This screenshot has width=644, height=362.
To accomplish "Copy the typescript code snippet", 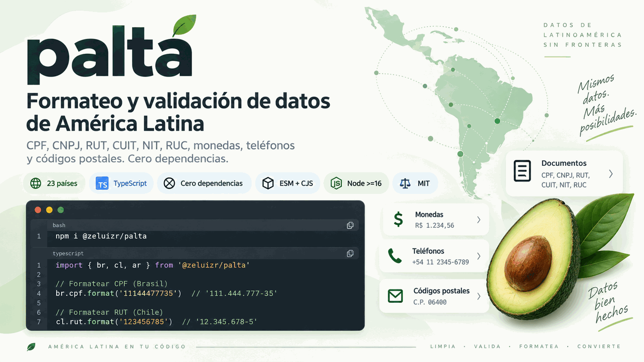I will [x=350, y=253].
